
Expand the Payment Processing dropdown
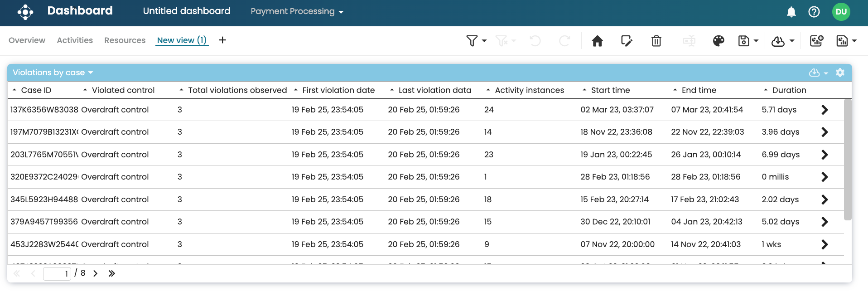(297, 11)
